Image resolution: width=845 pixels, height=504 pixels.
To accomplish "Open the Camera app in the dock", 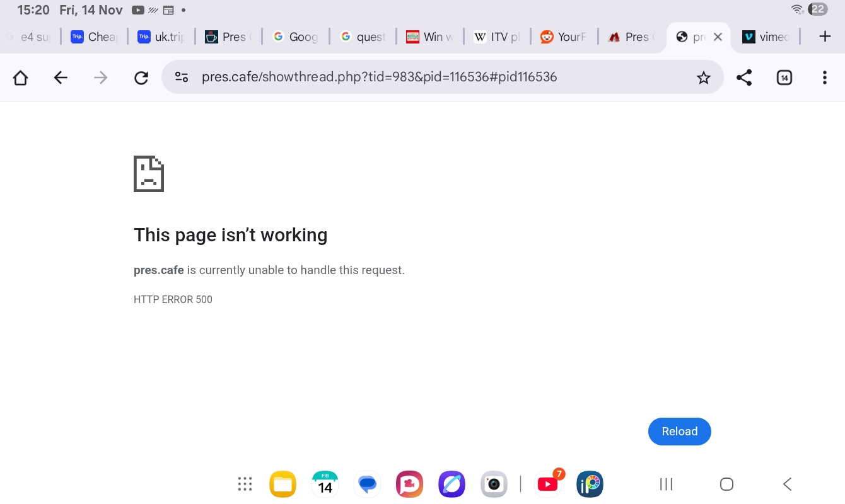I will (x=494, y=484).
